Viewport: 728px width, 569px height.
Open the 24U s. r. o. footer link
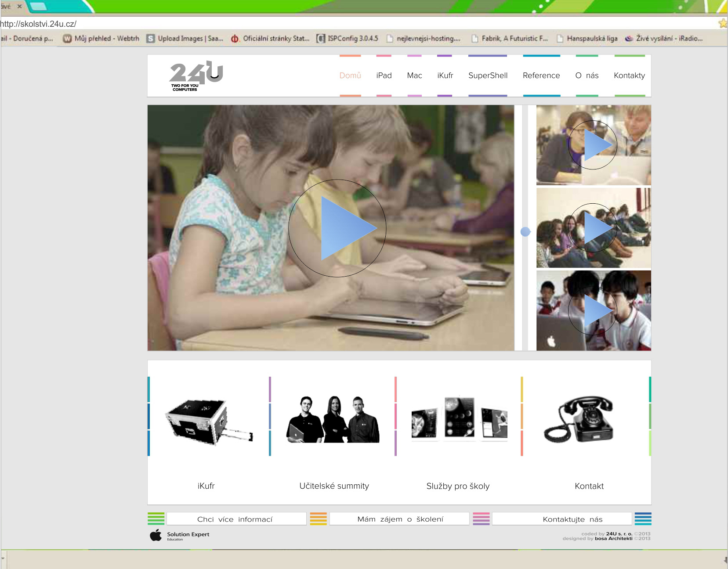(619, 534)
